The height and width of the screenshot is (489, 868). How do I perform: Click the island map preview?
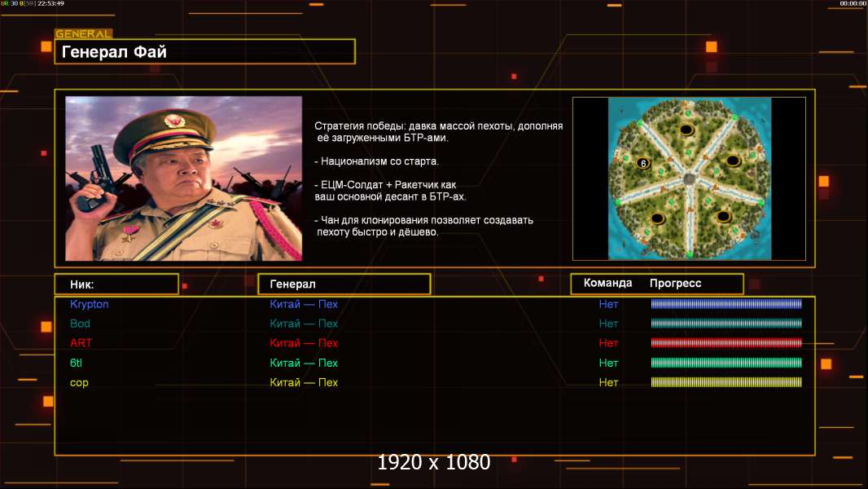coord(689,178)
